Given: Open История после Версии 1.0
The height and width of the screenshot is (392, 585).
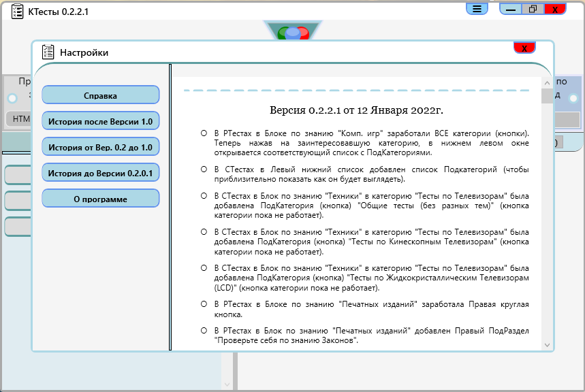Looking at the screenshot, I should (x=100, y=121).
